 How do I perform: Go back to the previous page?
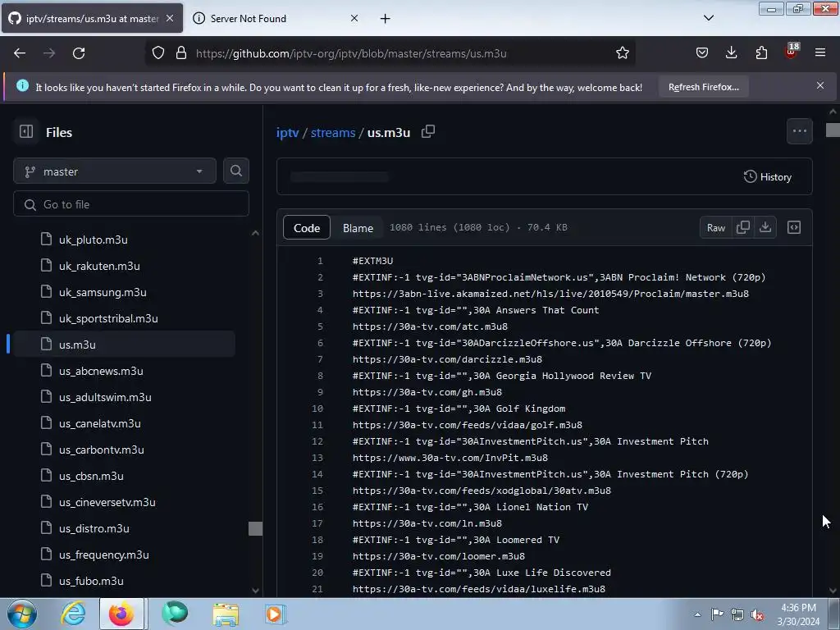[x=20, y=53]
